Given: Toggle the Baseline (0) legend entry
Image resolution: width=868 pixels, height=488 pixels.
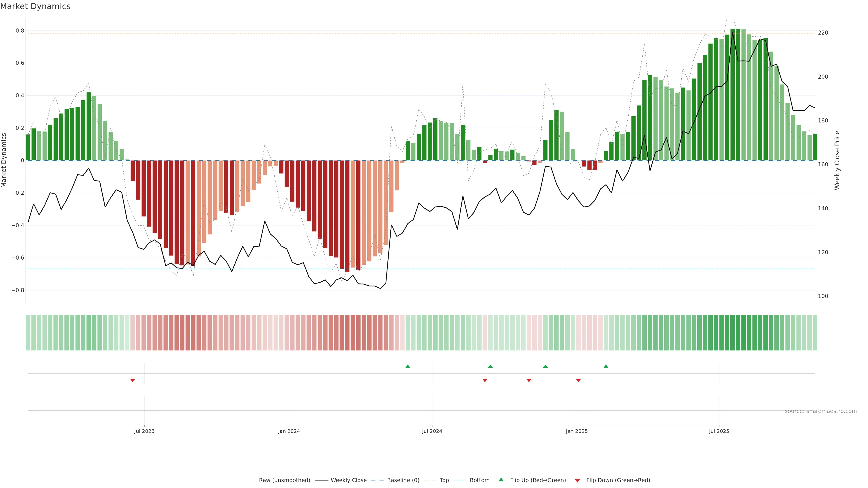Looking at the screenshot, I should [403, 480].
